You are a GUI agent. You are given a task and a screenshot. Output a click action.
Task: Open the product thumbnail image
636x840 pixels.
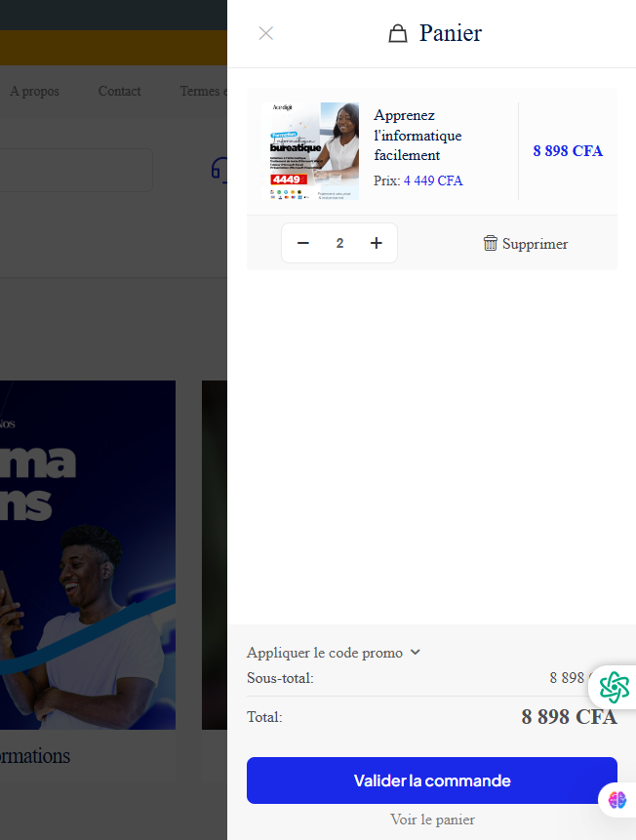tap(310, 151)
